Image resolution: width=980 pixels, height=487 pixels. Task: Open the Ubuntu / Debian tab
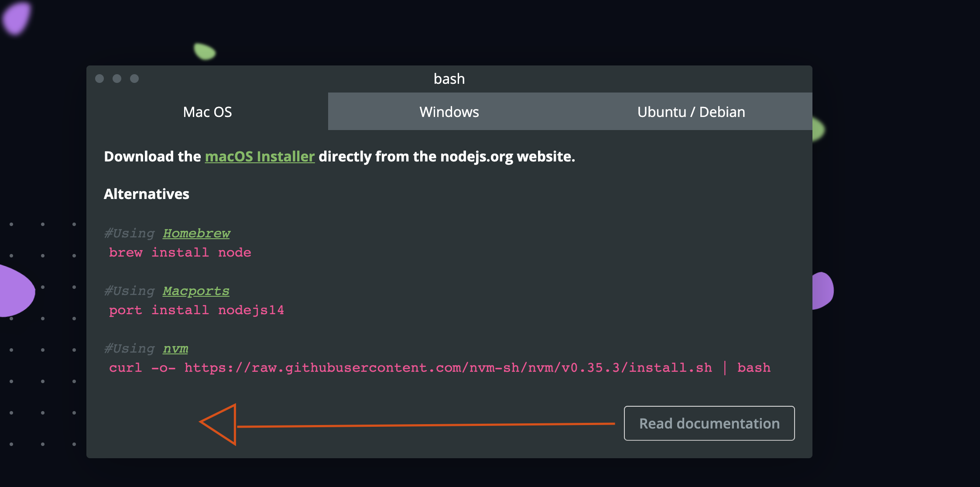pos(691,112)
